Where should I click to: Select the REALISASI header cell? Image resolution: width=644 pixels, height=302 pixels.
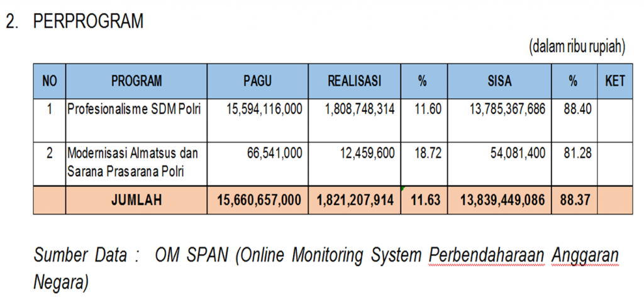click(x=354, y=81)
